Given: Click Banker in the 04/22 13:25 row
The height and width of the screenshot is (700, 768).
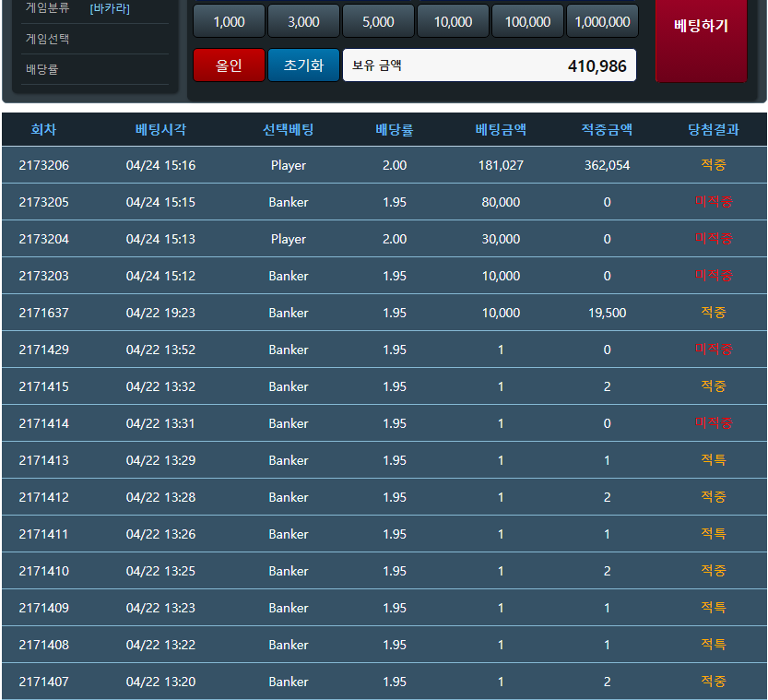Looking at the screenshot, I should pos(288,571).
